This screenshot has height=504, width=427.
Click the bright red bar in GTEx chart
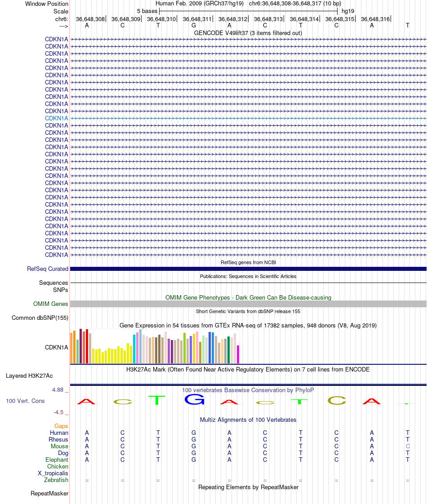point(87,346)
